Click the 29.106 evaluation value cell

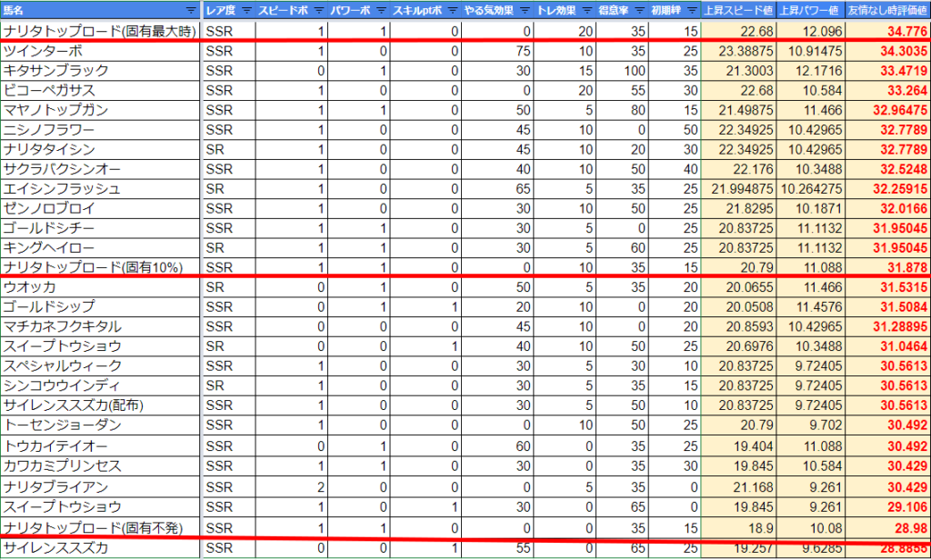click(887, 506)
